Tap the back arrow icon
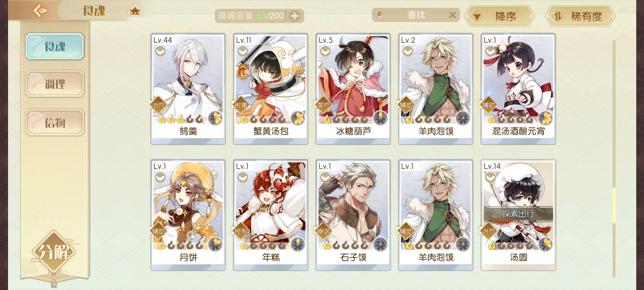 click(x=40, y=10)
